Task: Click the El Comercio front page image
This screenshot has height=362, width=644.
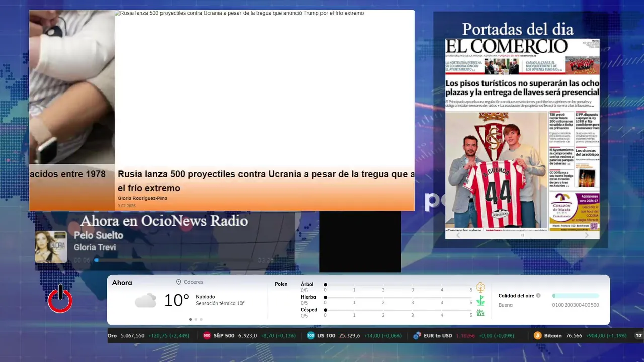Action: (522, 134)
